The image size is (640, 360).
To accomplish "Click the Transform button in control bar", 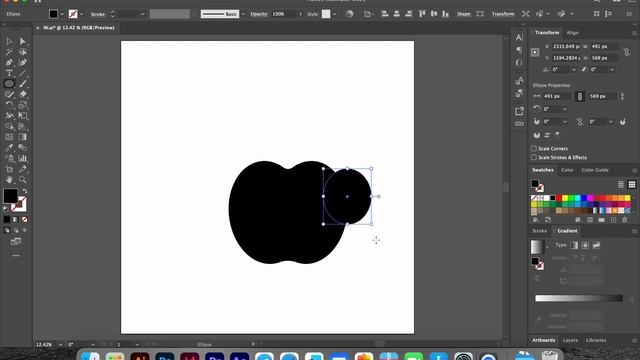I will pyautogui.click(x=503, y=14).
